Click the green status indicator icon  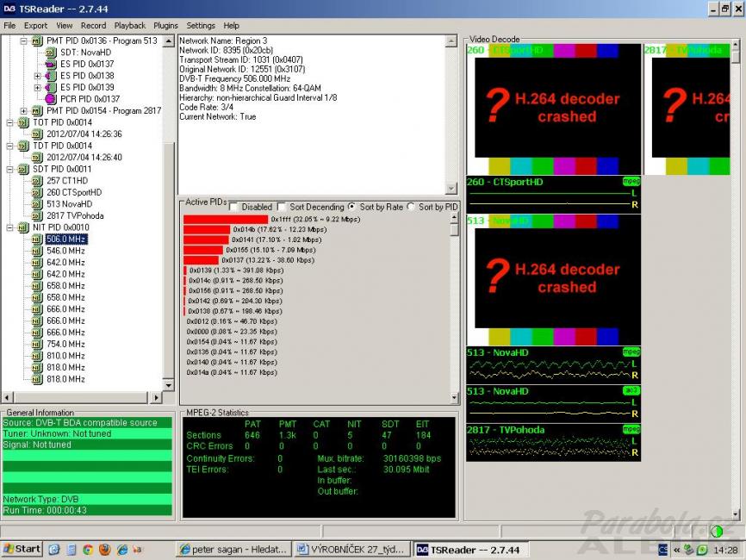[716, 531]
